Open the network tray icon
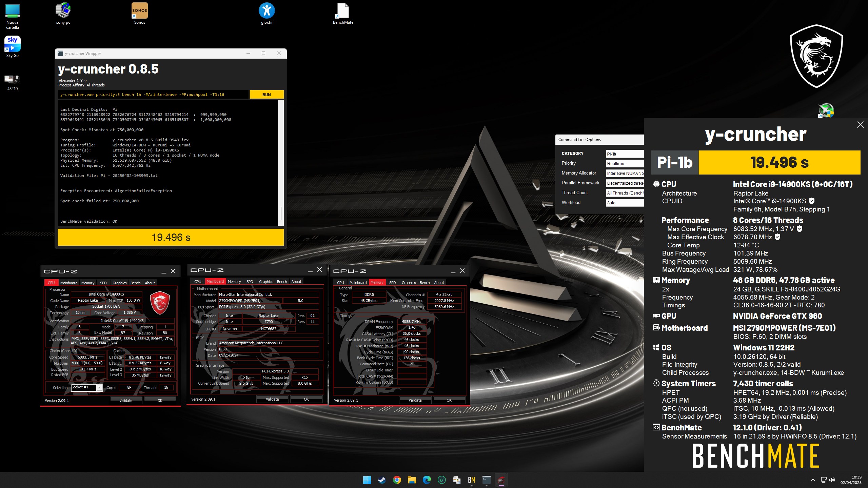This screenshot has height=488, width=868. point(824,480)
